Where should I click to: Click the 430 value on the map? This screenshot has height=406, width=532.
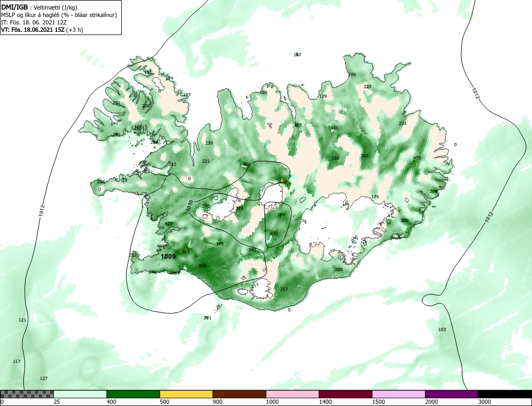pyautogui.click(x=274, y=233)
